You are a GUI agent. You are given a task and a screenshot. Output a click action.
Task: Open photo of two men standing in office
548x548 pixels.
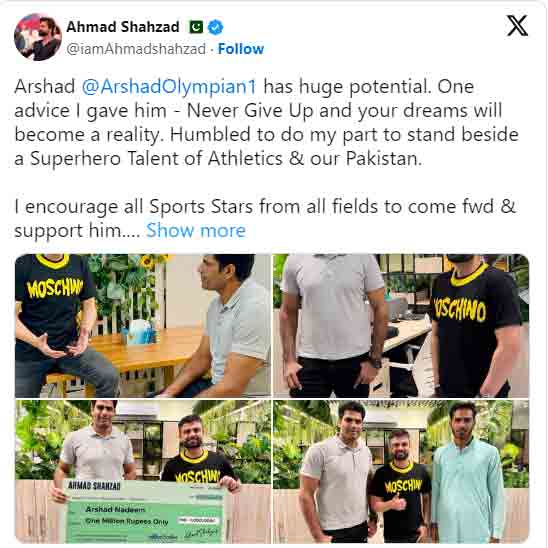coord(401,326)
